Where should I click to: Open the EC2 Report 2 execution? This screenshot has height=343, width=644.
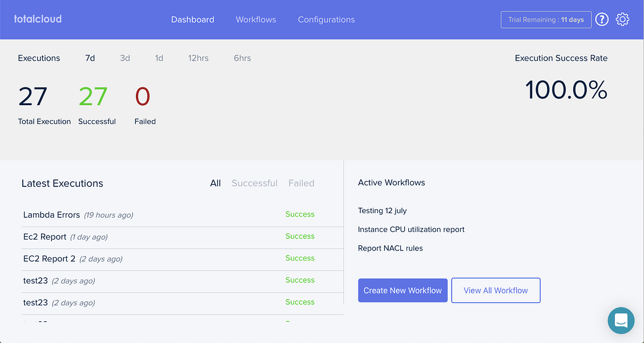[x=49, y=259]
